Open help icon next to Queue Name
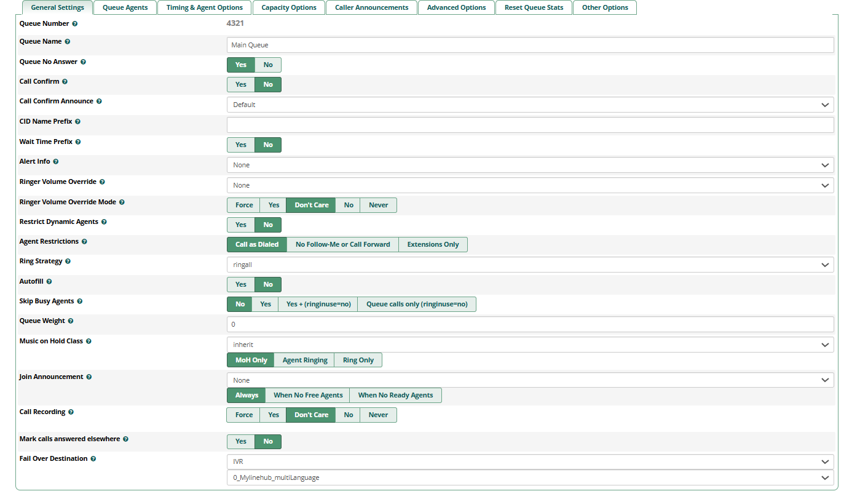This screenshot has height=491, width=868. coord(68,42)
